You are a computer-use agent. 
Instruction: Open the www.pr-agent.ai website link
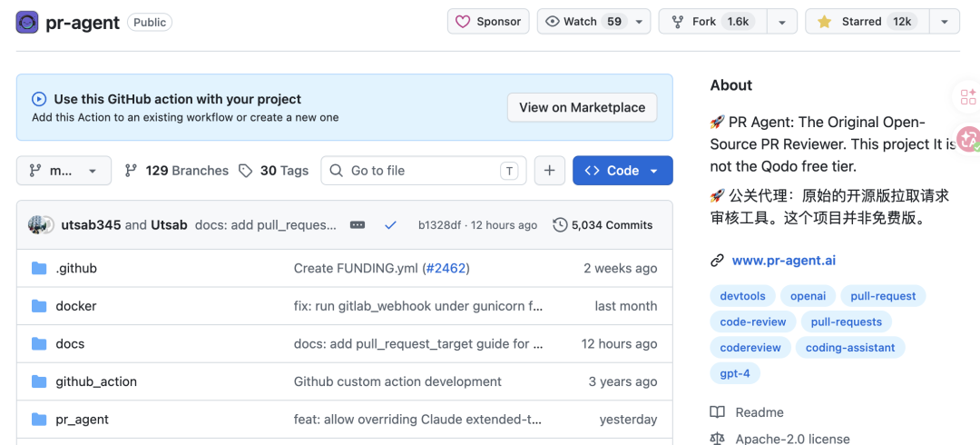784,261
